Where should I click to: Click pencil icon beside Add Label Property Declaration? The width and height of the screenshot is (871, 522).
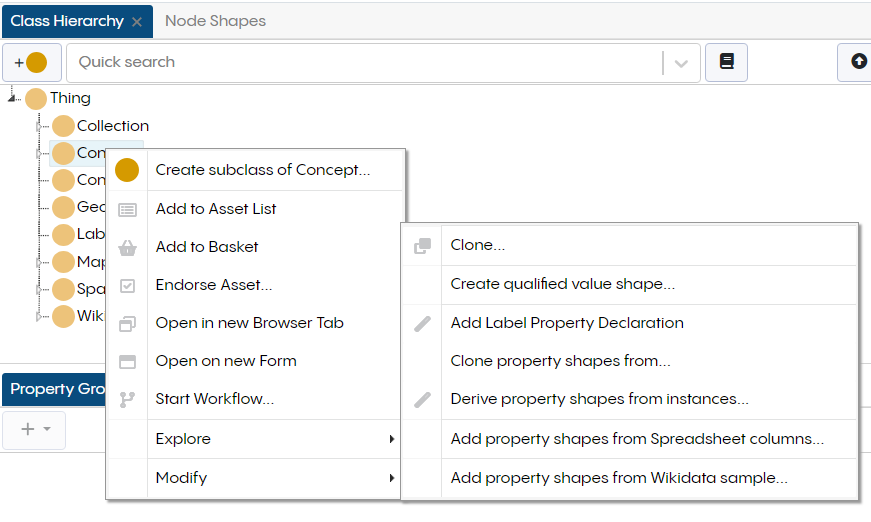click(422, 324)
